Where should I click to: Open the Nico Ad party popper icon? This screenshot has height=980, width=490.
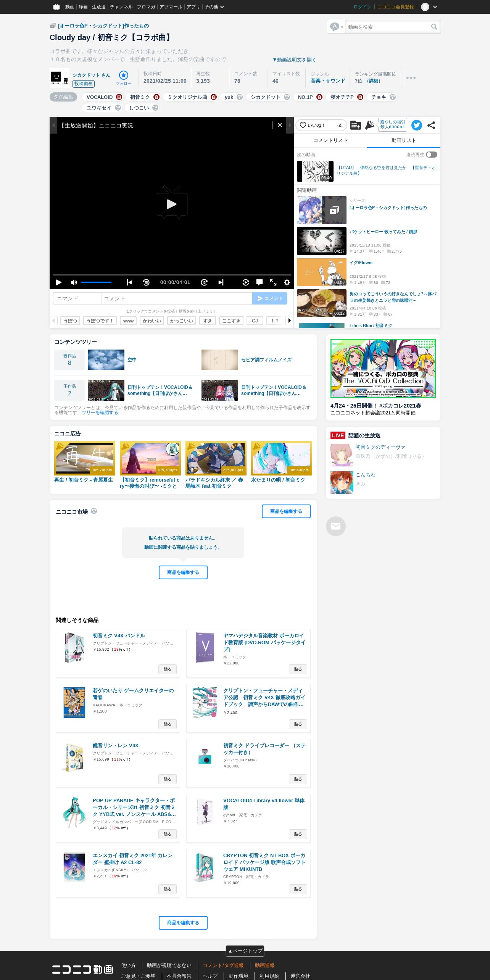point(369,125)
